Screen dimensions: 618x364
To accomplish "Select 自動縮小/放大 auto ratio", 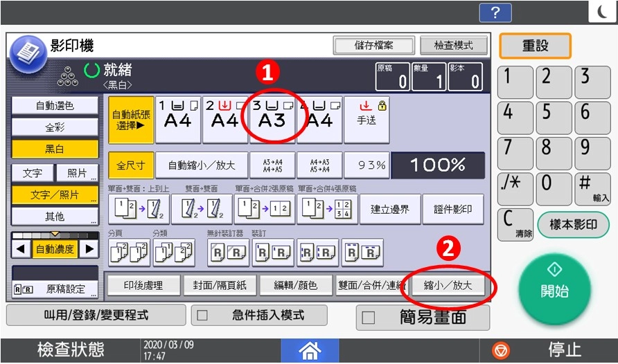I will point(202,165).
